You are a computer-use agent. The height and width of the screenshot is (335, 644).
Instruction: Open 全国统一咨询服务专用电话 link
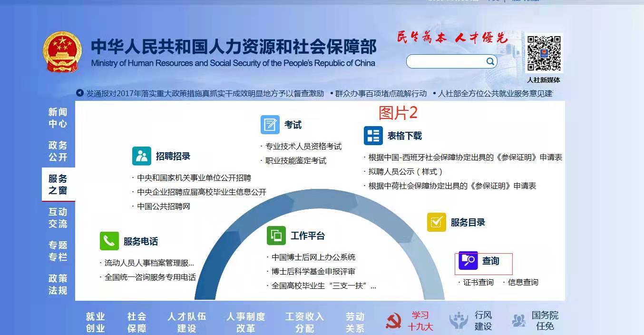150,277
